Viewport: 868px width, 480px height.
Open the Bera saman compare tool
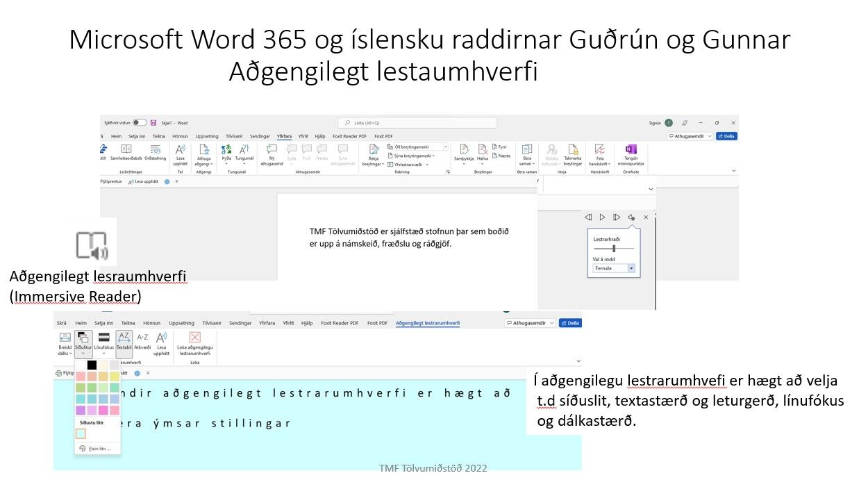point(527,156)
